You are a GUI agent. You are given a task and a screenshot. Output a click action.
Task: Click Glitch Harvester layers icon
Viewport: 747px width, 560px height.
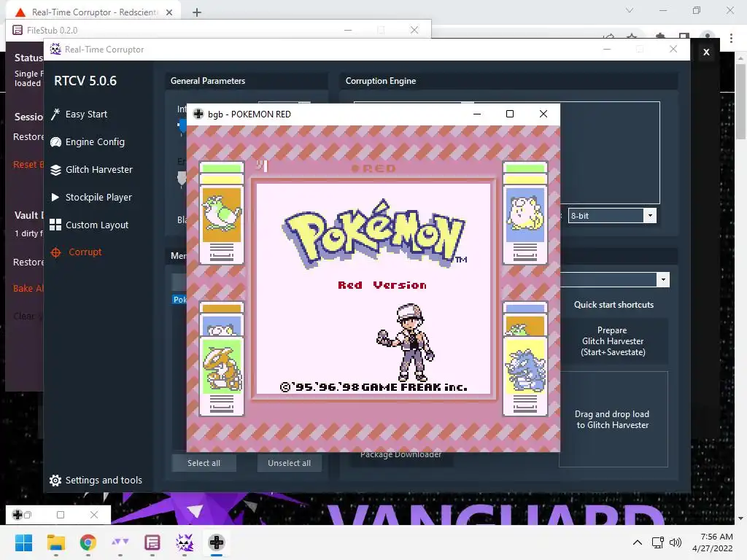[55, 170]
